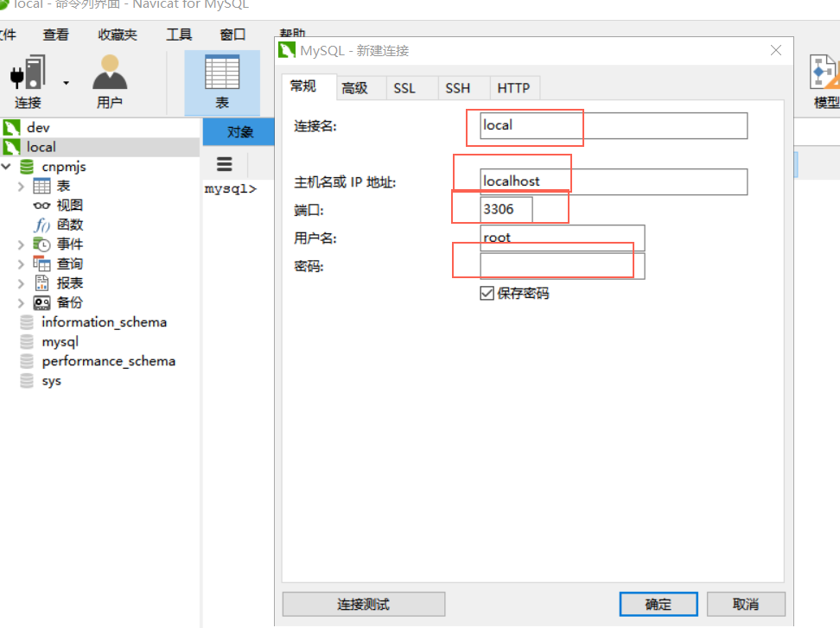This screenshot has height=628, width=840.
Task: Select mysql database in tree
Action: pyautogui.click(x=60, y=341)
